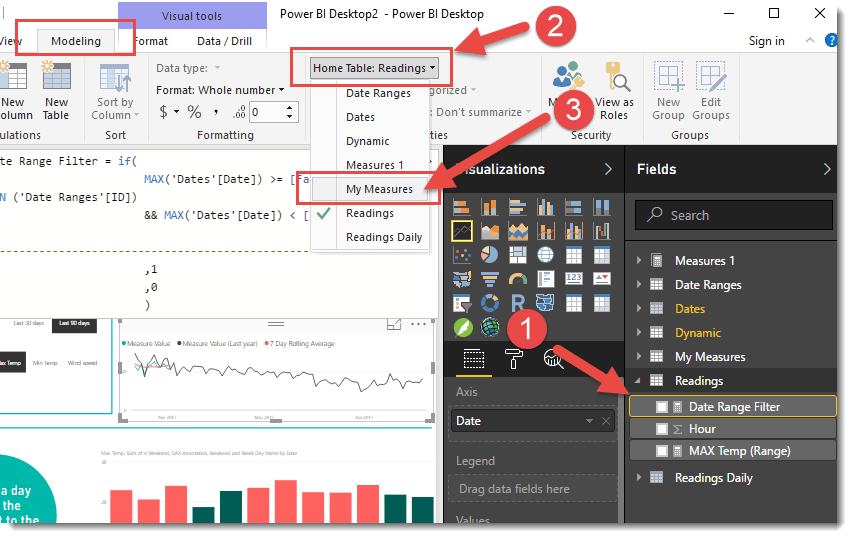The height and width of the screenshot is (538, 852).
Task: Open the Data type dropdown
Action: tap(188, 68)
